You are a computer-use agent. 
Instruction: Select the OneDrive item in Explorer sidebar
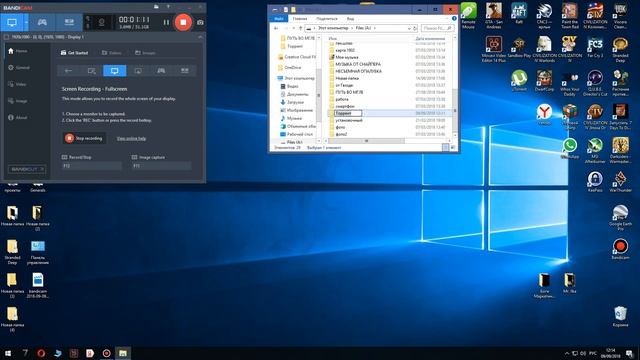coord(289,67)
